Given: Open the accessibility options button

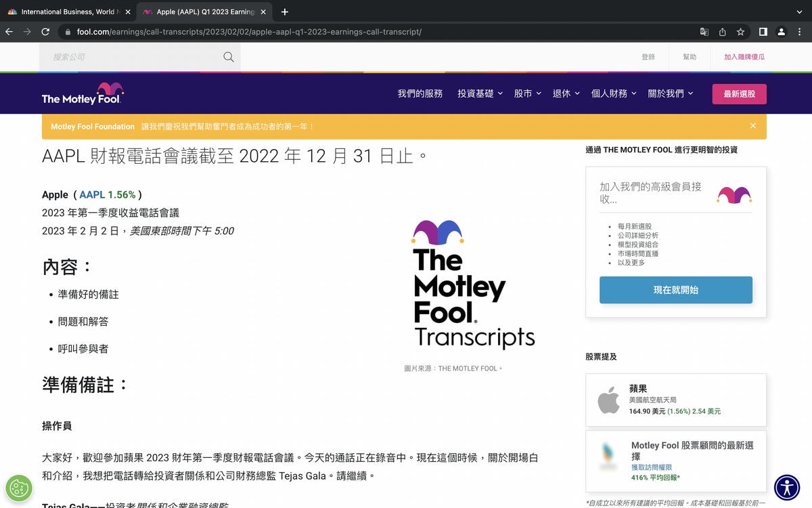Looking at the screenshot, I should 787,487.
